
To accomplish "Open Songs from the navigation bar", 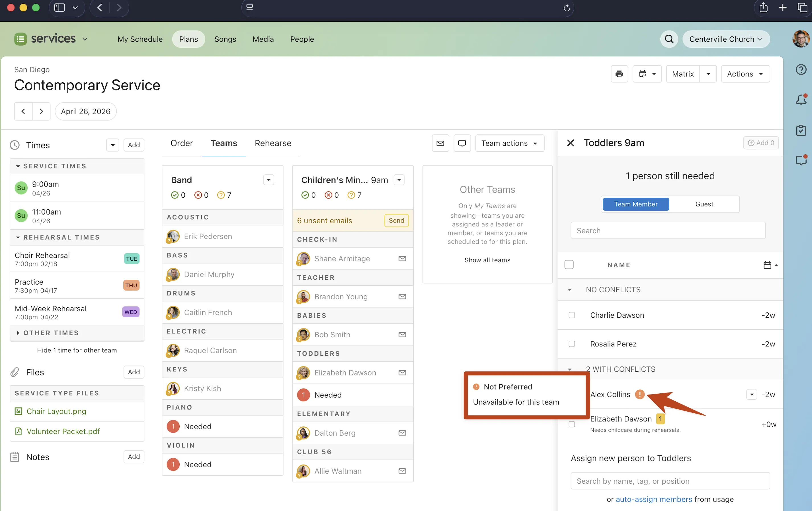I will 225,39.
